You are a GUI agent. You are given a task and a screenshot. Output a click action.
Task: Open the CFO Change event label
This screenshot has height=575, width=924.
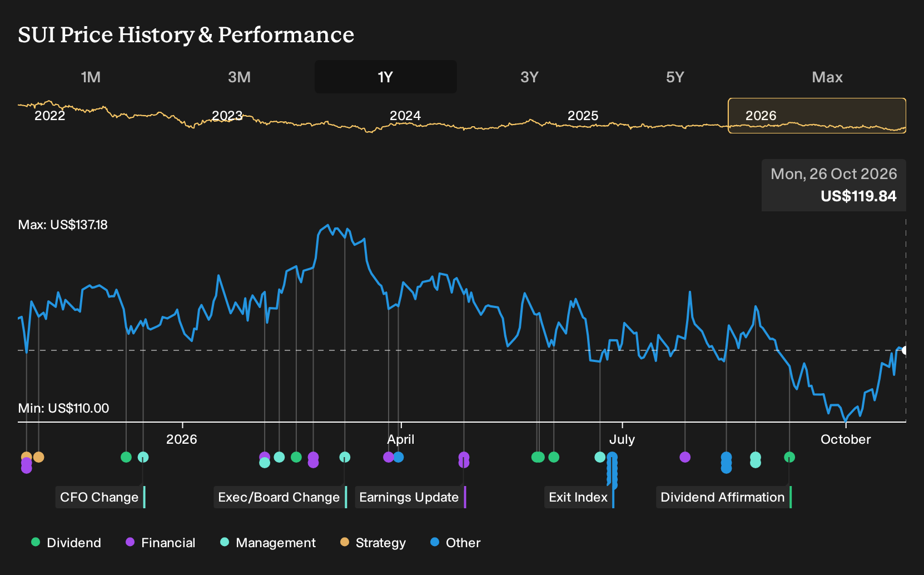pos(101,497)
